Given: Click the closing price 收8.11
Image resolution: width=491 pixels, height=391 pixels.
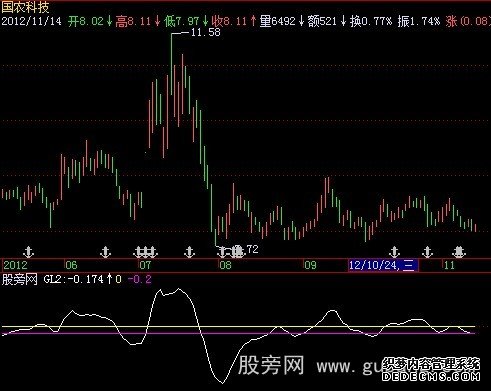Looking at the screenshot, I should pos(229,22).
